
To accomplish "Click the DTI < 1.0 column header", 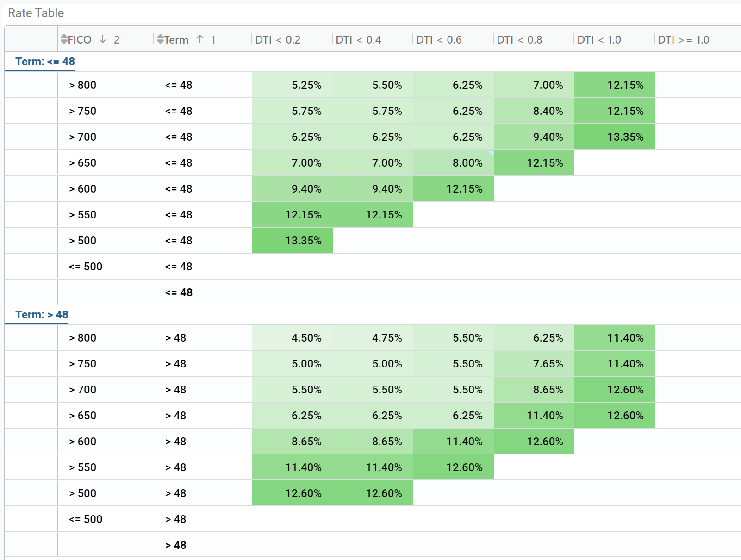I will [599, 40].
